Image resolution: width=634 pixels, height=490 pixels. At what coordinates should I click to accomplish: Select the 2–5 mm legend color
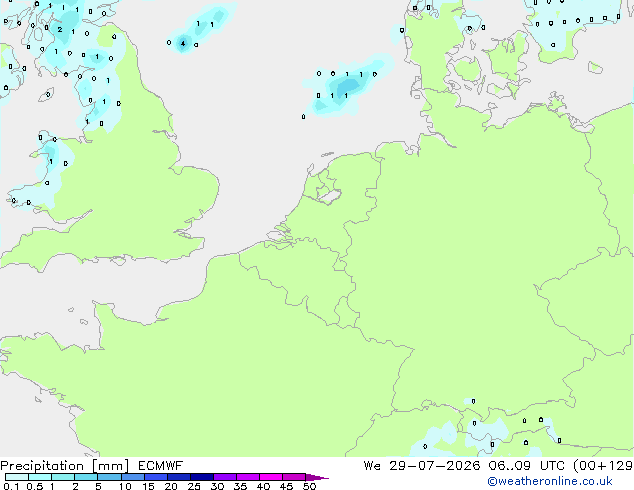pos(86,477)
